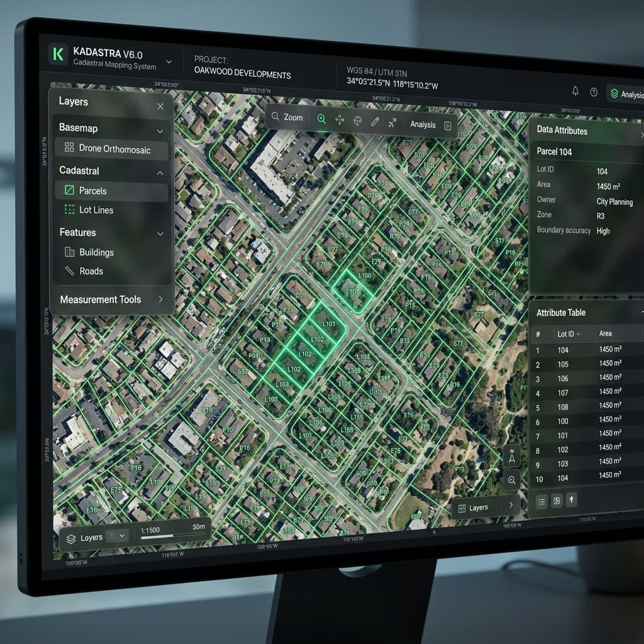Select attribute table row 2 with Lot 105
The height and width of the screenshot is (644, 644).
click(x=587, y=364)
